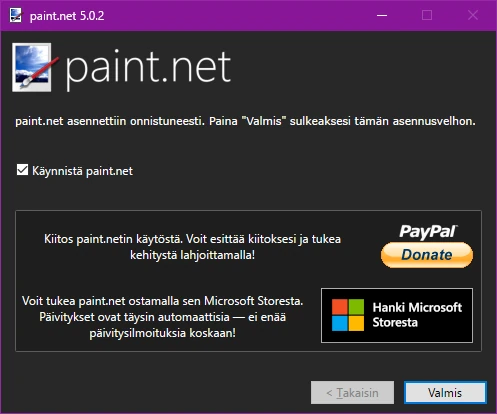Uncheck the Käynnistä paint.net checkbox
This screenshot has height=414, width=497.
click(22, 170)
